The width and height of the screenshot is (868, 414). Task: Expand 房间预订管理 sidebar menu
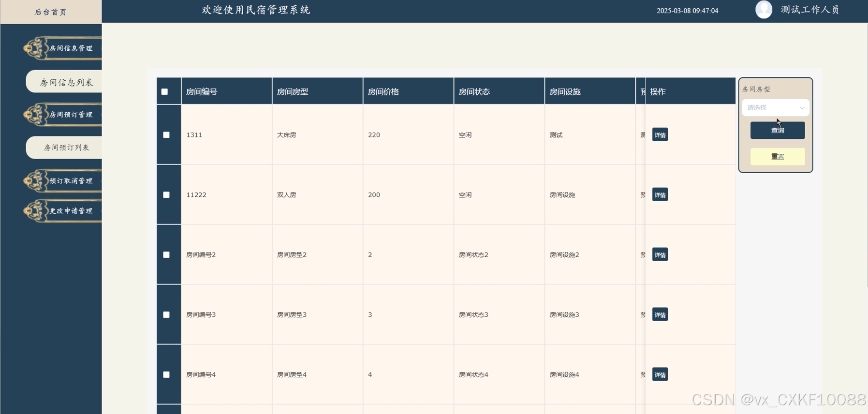point(63,115)
